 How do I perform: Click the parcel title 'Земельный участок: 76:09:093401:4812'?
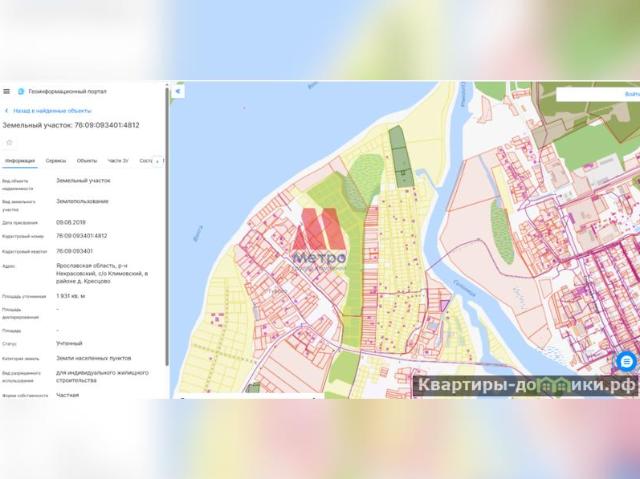[x=71, y=125]
